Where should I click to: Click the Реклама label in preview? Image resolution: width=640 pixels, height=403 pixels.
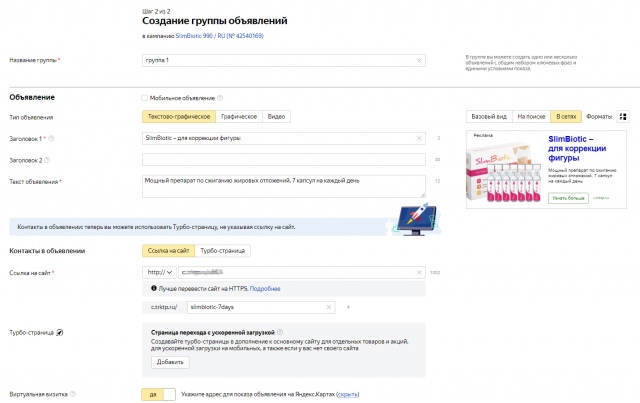(x=483, y=135)
